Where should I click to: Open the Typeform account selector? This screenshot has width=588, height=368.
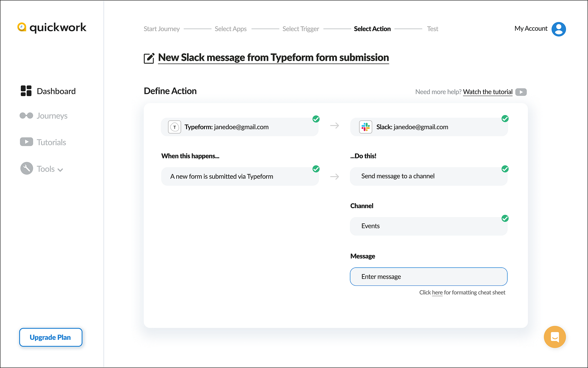tap(240, 127)
